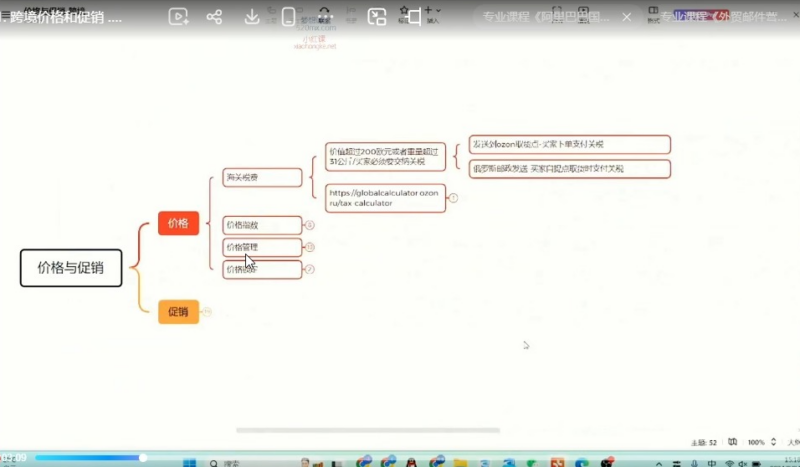Image resolution: width=800 pixels, height=467 pixels.
Task: Open the File Explorer folder taskbar icon
Action: pyautogui.click(x=460, y=463)
